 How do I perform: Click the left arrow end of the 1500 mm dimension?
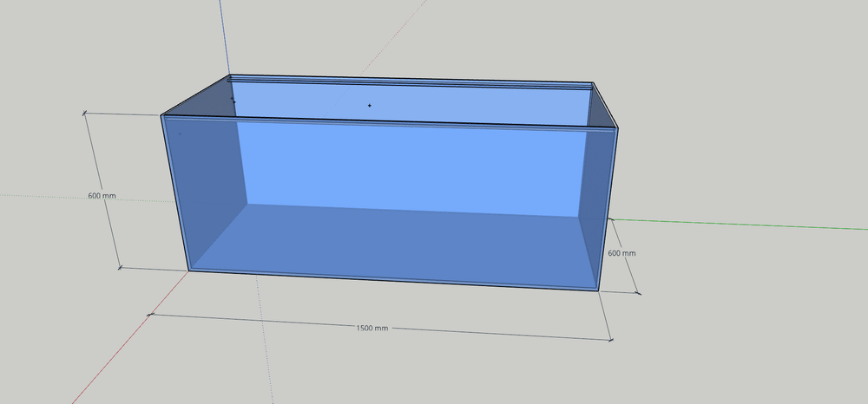(150, 314)
